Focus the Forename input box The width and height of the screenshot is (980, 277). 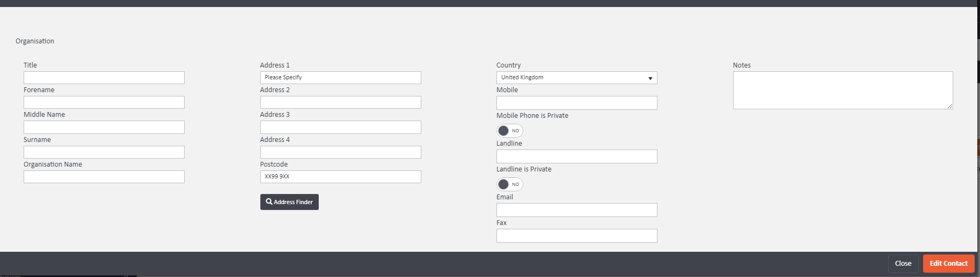pos(104,102)
